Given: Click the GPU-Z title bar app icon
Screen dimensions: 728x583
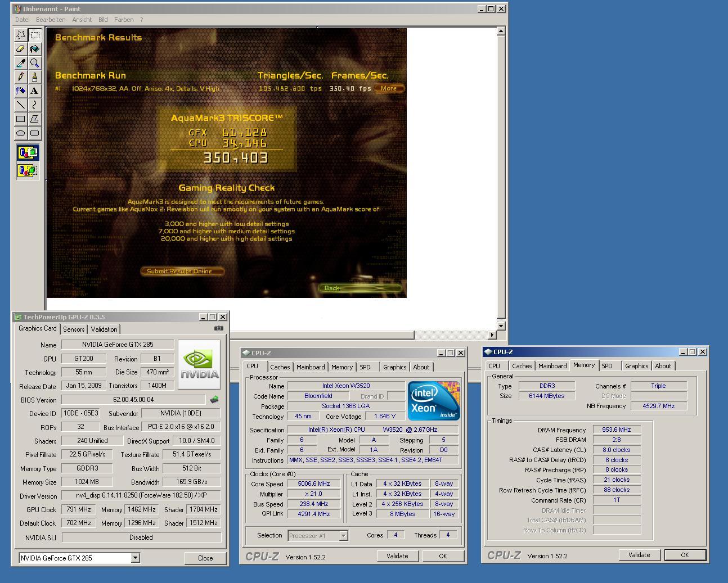Looking at the screenshot, I should pos(18,317).
